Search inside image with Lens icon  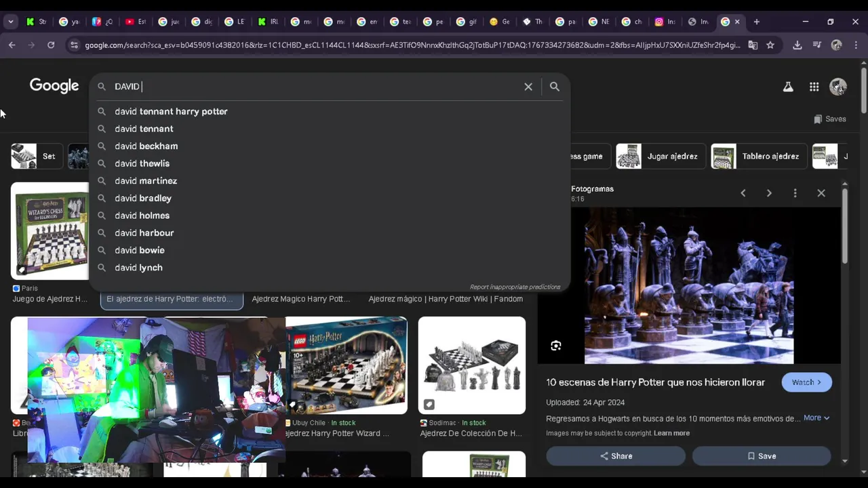556,346
